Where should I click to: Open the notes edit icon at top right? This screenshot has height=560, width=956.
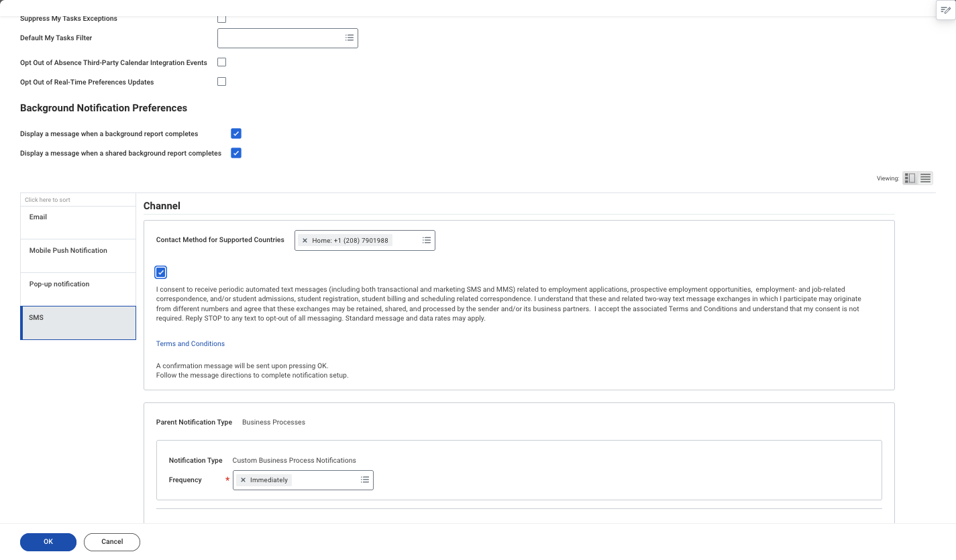[945, 10]
